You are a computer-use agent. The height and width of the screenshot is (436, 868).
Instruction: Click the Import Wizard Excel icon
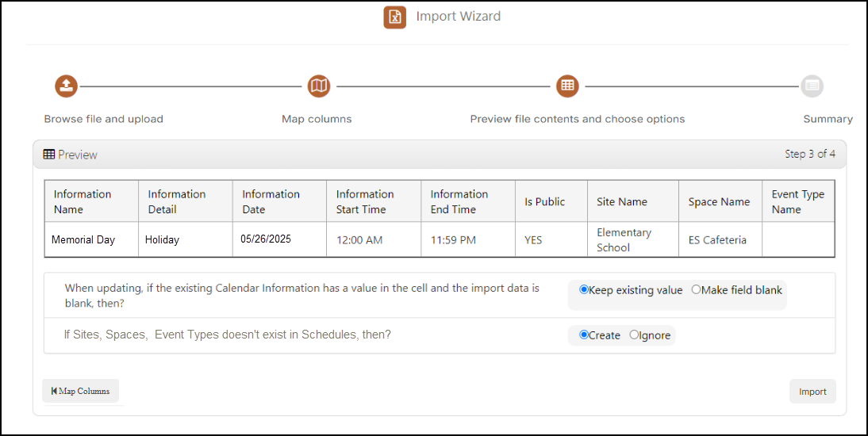point(394,17)
